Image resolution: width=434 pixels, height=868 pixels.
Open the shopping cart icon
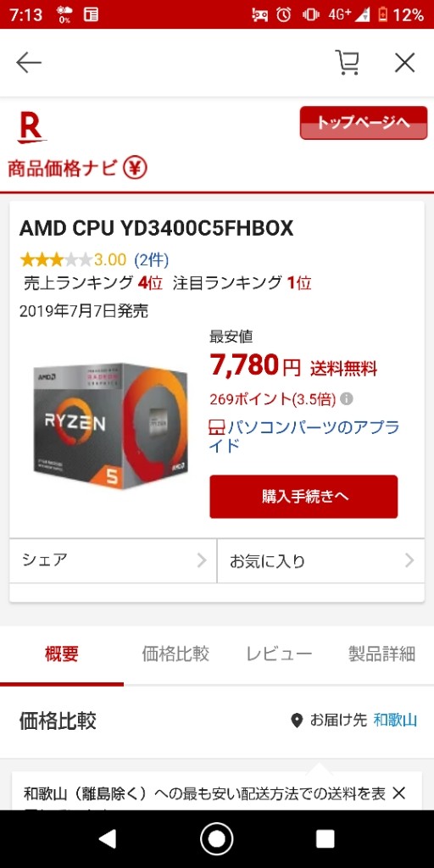[x=348, y=62]
